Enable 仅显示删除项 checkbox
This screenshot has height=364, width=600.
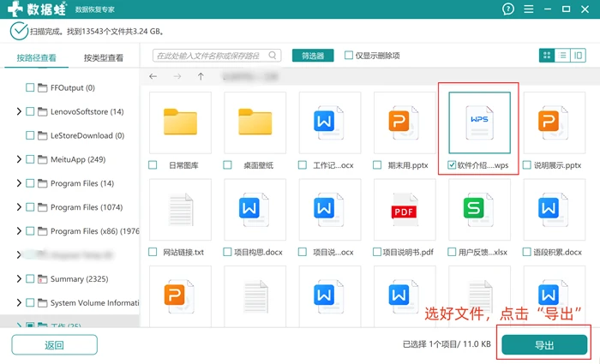(349, 56)
